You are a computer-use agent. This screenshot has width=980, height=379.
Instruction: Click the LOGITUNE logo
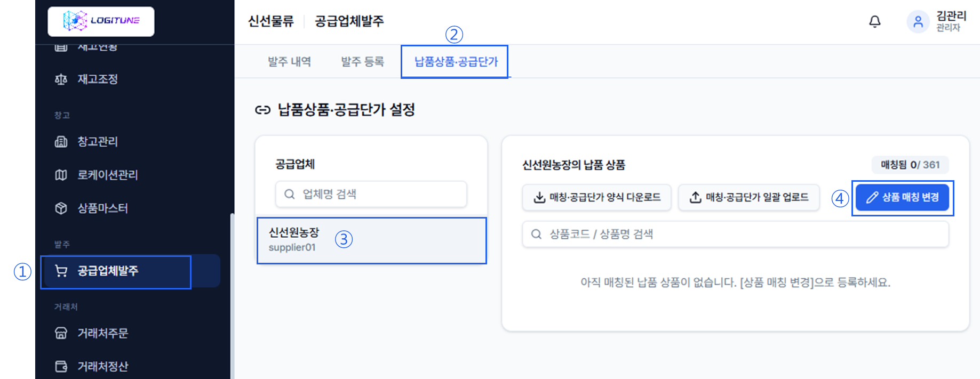pyautogui.click(x=101, y=21)
